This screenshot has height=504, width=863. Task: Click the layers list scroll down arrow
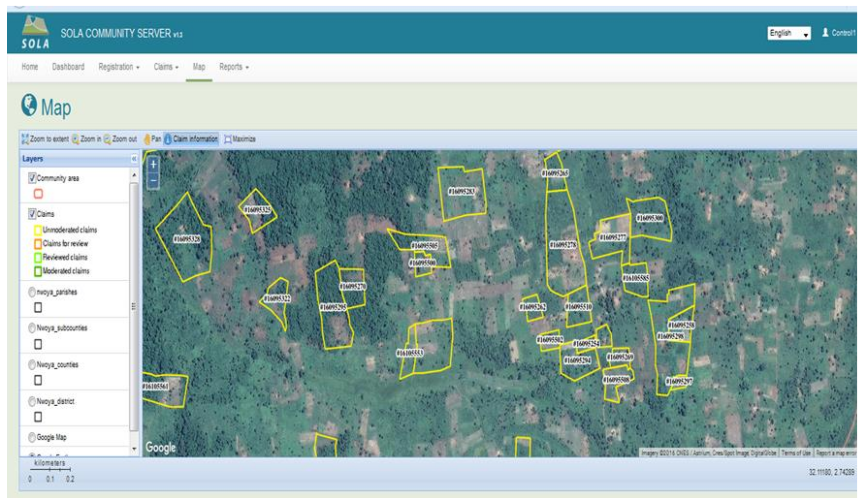tap(134, 449)
